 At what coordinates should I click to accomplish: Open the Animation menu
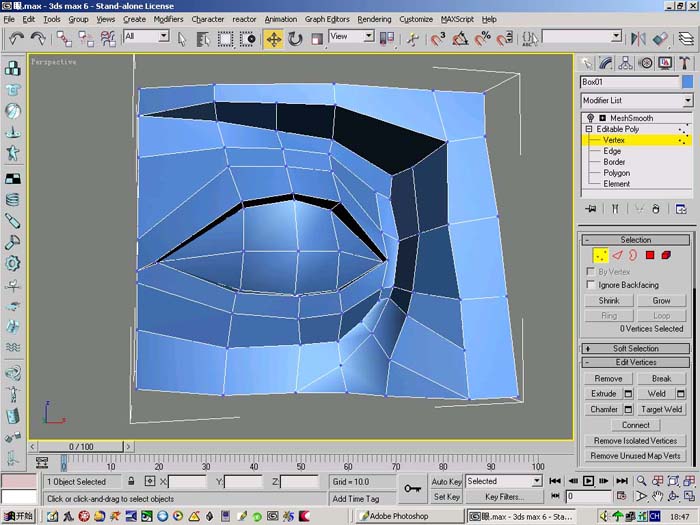coord(280,19)
